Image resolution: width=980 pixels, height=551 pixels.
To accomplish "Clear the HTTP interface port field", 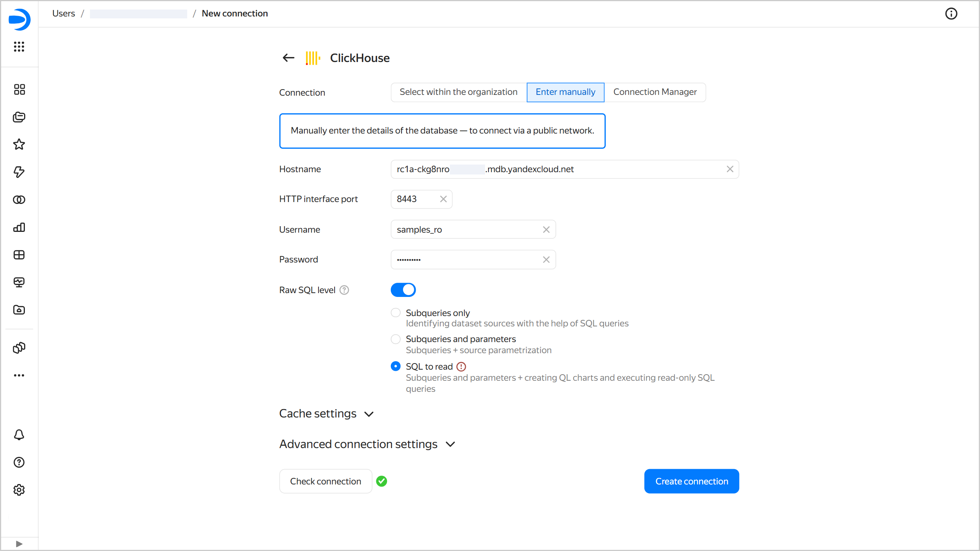I will (443, 199).
